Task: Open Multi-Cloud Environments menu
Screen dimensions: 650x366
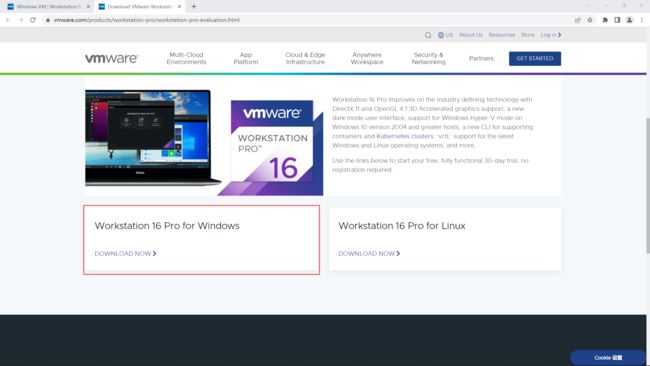Action: point(186,58)
